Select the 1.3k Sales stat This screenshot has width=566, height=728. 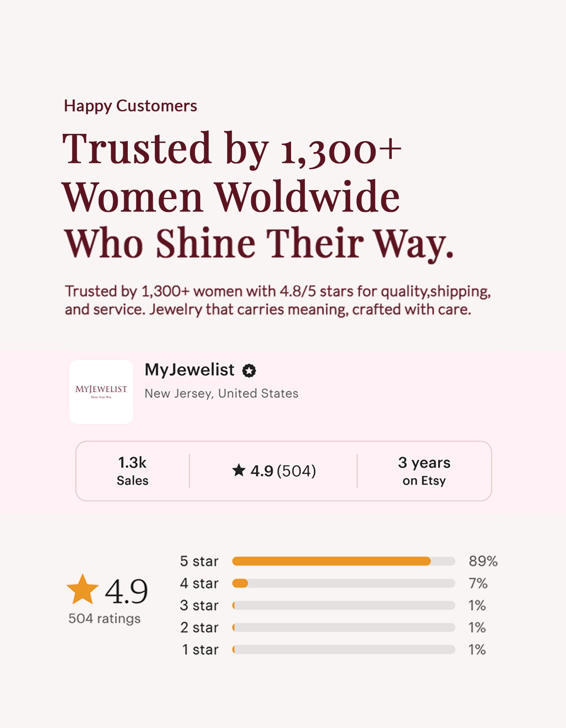click(x=132, y=471)
